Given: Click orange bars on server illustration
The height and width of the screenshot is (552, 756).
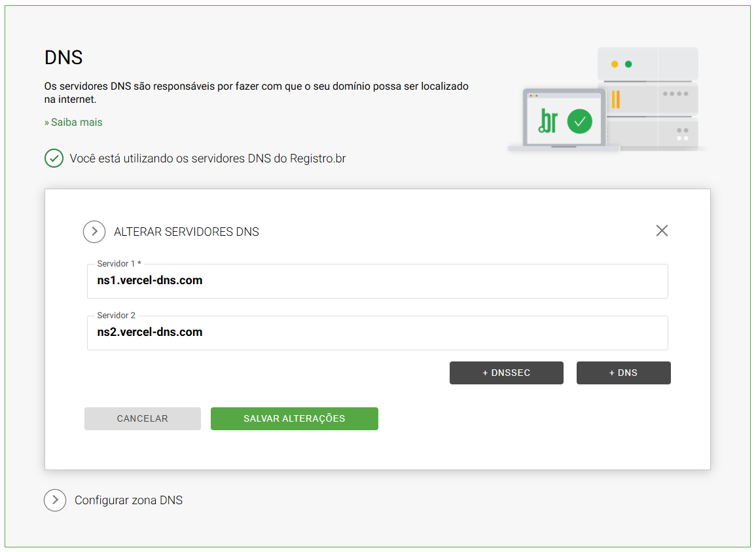Looking at the screenshot, I should click(615, 100).
